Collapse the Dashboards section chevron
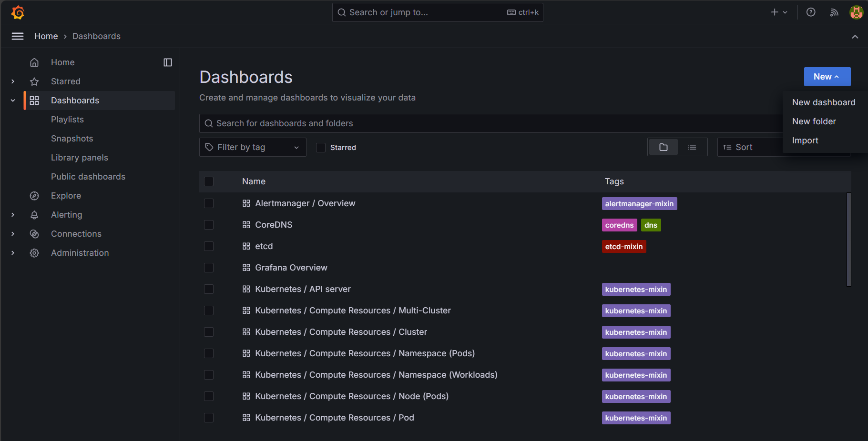Image resolution: width=868 pixels, height=441 pixels. tap(13, 100)
